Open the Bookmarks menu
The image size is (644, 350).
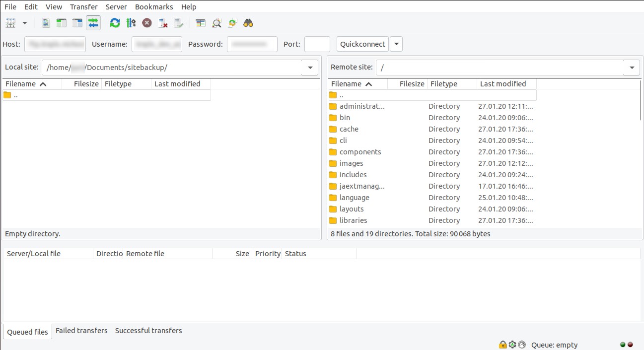(x=154, y=7)
